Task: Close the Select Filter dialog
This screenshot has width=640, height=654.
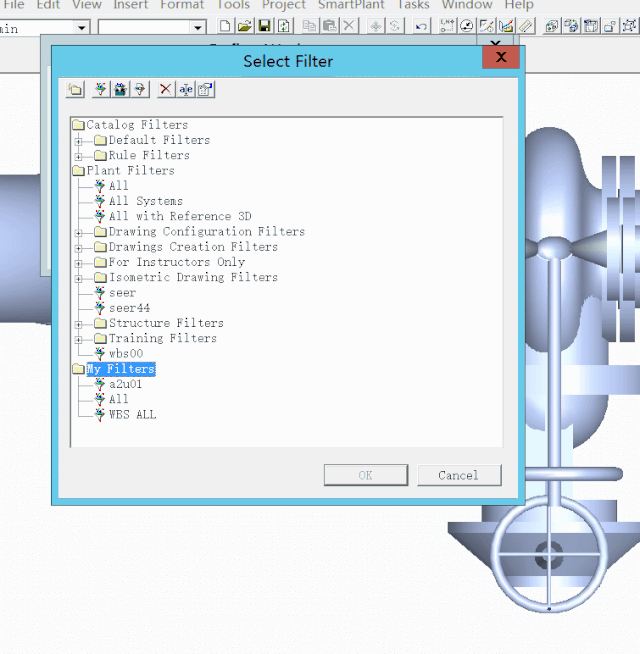Action: 501,57
